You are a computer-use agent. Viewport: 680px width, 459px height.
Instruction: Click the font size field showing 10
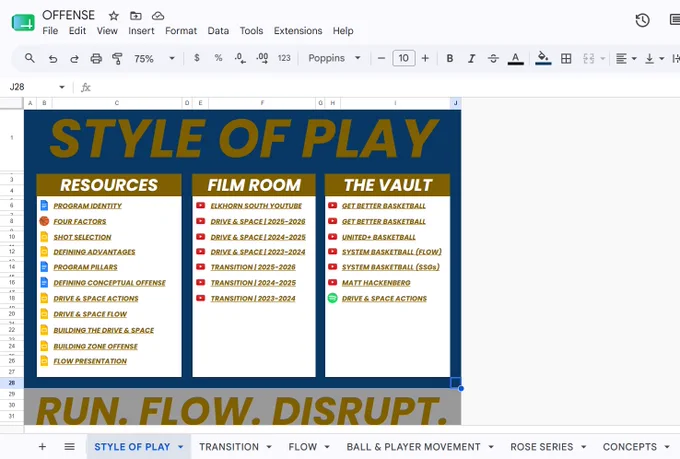coord(404,58)
